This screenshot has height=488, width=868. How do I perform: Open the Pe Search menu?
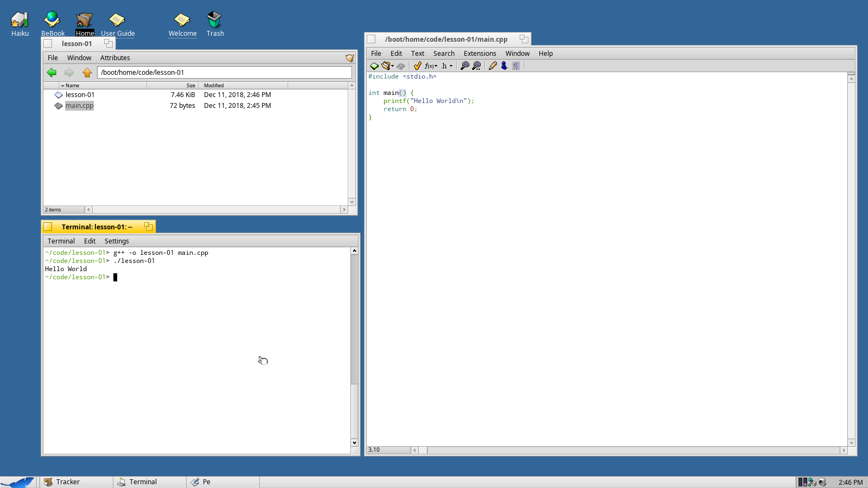click(444, 54)
